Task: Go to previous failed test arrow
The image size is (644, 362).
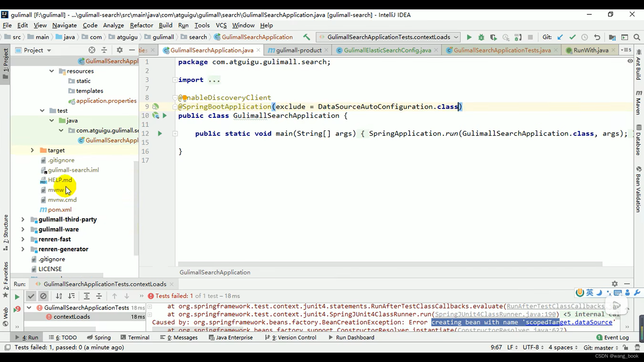Action: (x=114, y=296)
